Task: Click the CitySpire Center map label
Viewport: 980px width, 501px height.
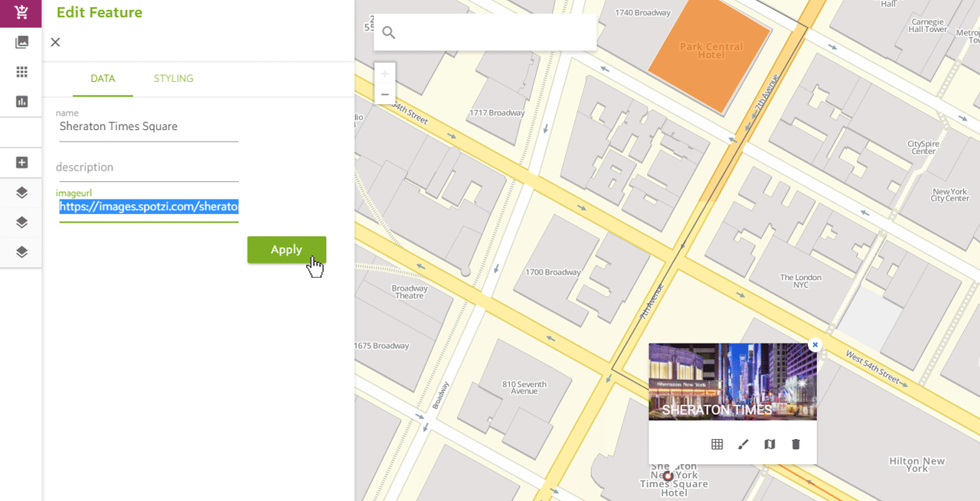Action: pyautogui.click(x=923, y=148)
